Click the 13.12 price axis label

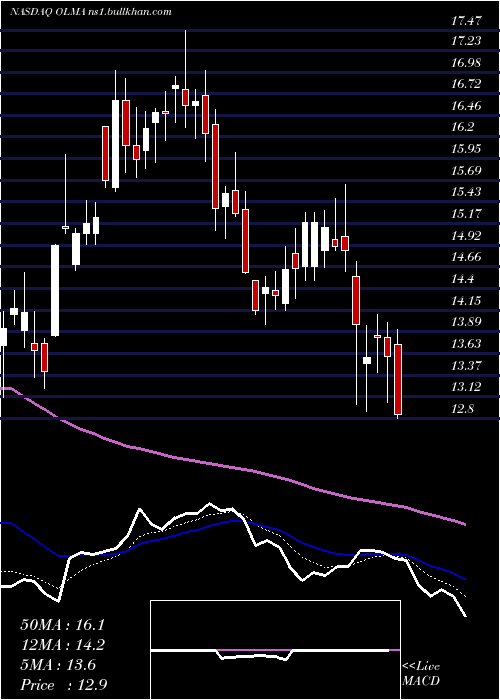point(467,387)
